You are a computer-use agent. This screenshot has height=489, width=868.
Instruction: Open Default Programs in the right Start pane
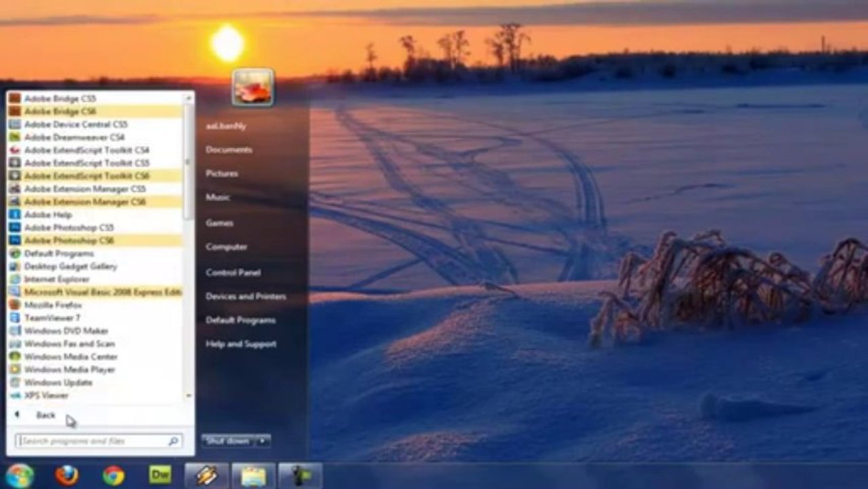[x=240, y=320]
